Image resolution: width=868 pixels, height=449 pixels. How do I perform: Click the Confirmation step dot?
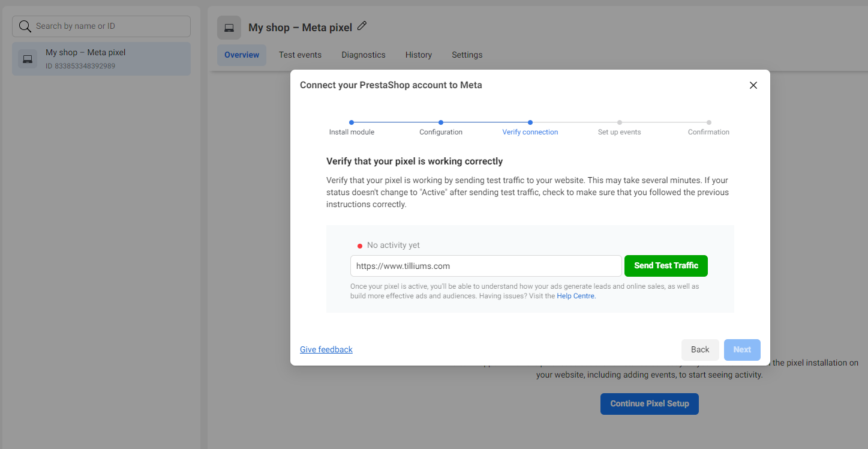(709, 122)
